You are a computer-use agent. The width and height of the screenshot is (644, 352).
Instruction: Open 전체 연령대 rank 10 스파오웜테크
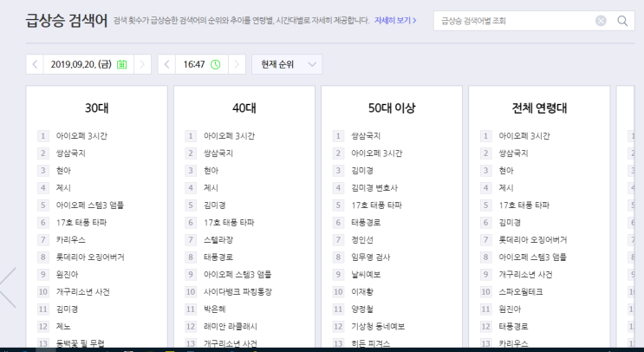click(x=520, y=291)
